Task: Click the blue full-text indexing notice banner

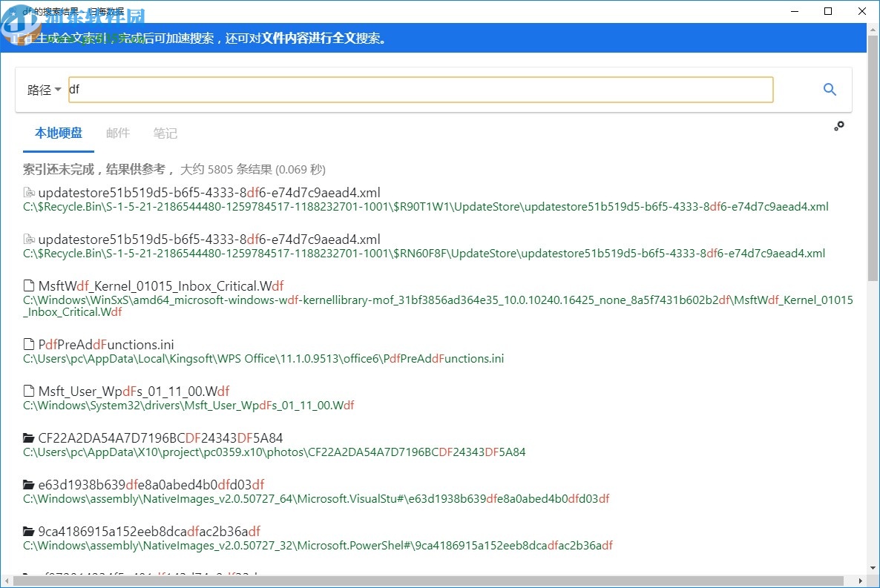Action: point(433,38)
